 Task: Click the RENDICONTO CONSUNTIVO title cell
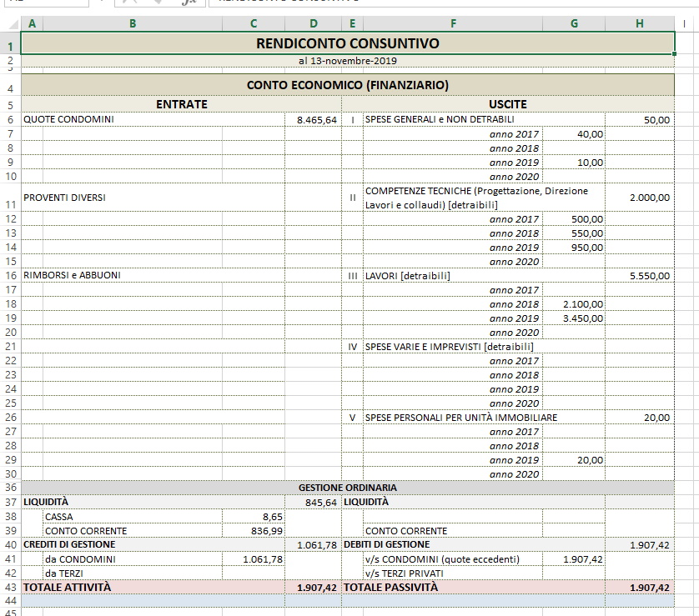pyautogui.click(x=348, y=43)
